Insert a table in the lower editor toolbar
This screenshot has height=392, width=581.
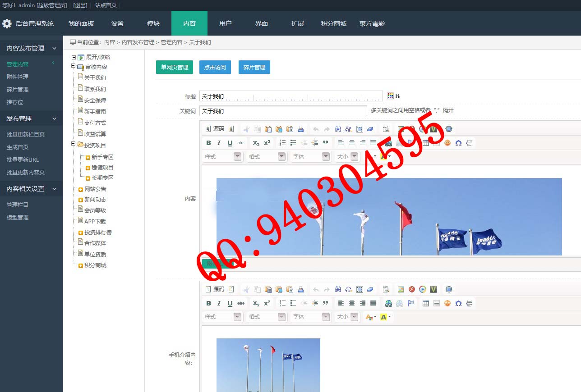point(425,303)
